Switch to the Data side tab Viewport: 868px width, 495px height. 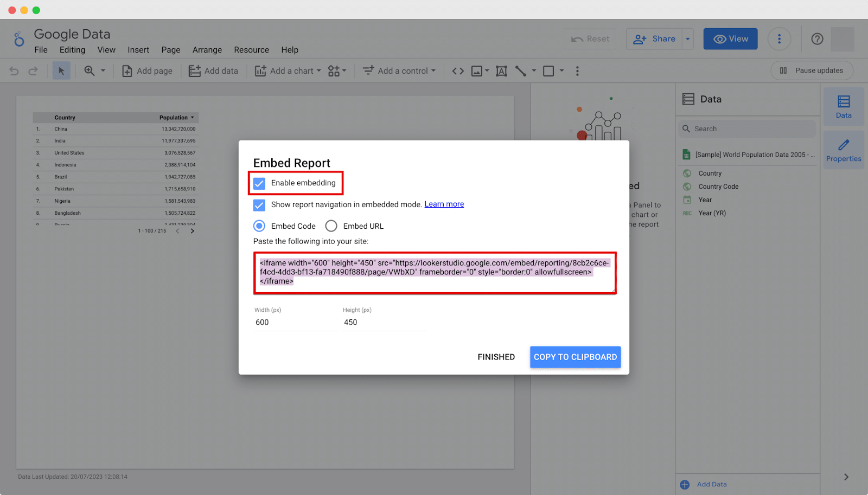pyautogui.click(x=844, y=107)
